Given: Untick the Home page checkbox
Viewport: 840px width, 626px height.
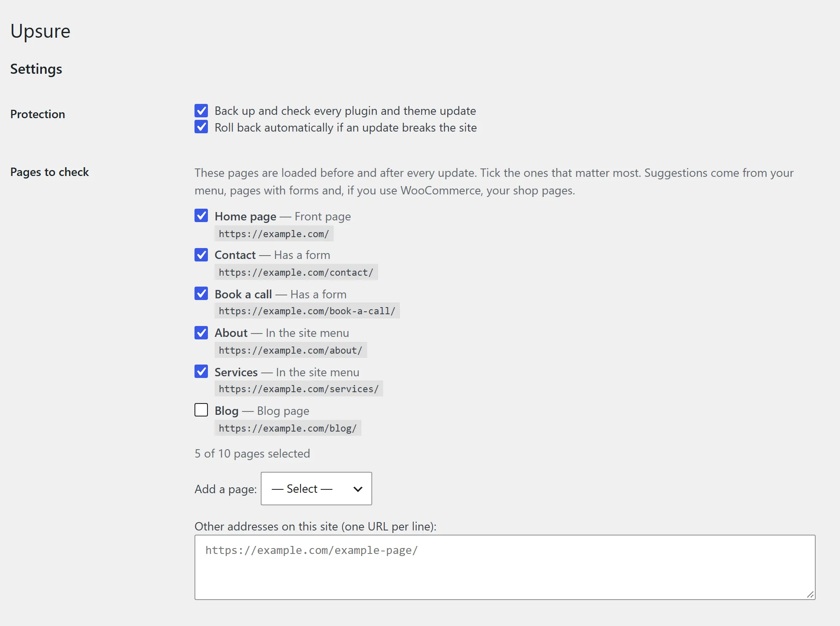Looking at the screenshot, I should [x=201, y=215].
